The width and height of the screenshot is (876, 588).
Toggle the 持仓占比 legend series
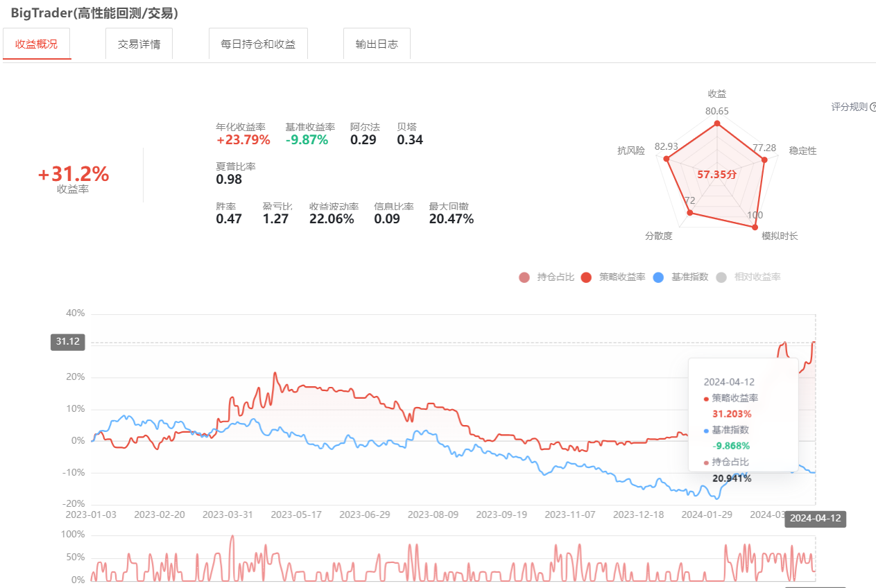[547, 277]
